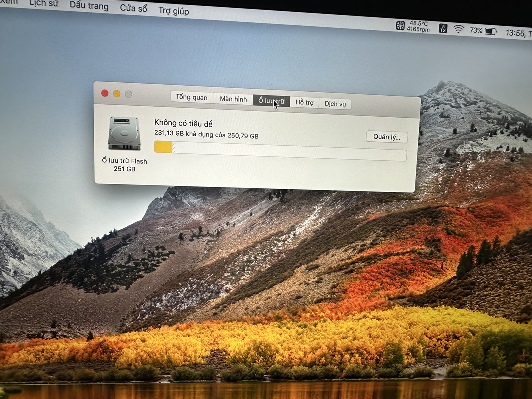Open the Dịch vụ tab

click(335, 104)
